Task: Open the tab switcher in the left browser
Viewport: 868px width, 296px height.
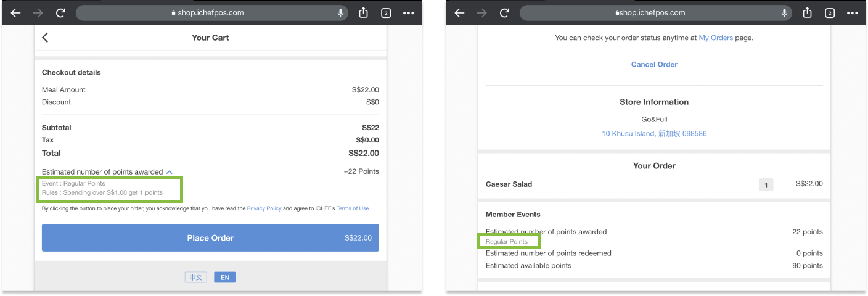Action: click(386, 13)
